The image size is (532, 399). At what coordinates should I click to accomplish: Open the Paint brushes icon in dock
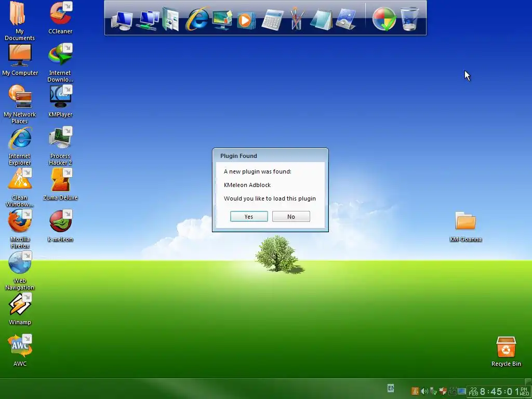(x=297, y=18)
